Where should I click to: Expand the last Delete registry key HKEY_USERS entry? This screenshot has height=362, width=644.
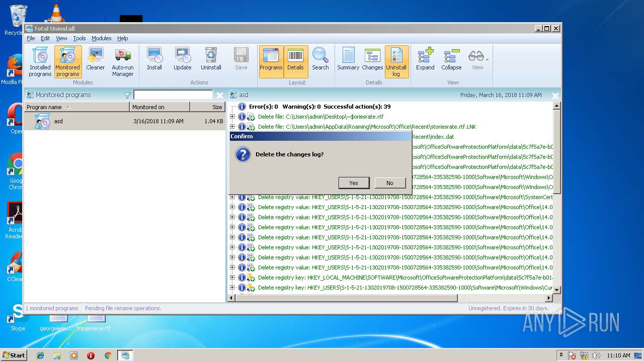(232, 288)
